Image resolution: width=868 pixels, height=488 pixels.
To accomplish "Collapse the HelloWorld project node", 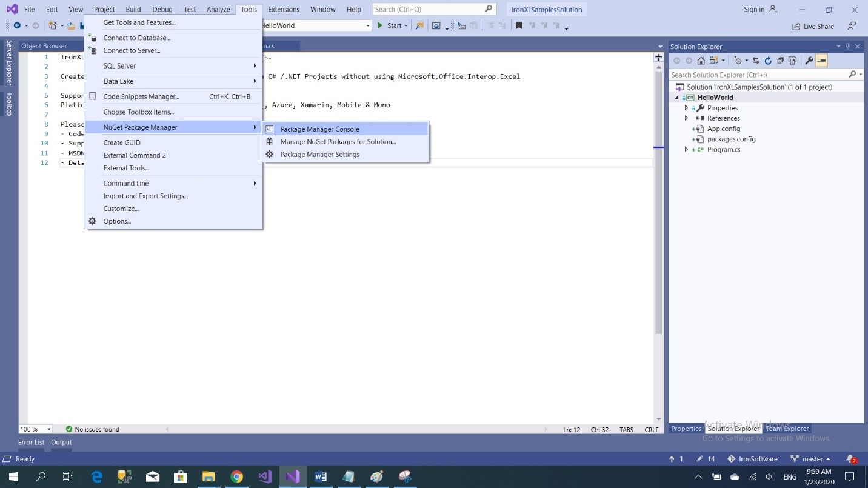I will tap(677, 98).
